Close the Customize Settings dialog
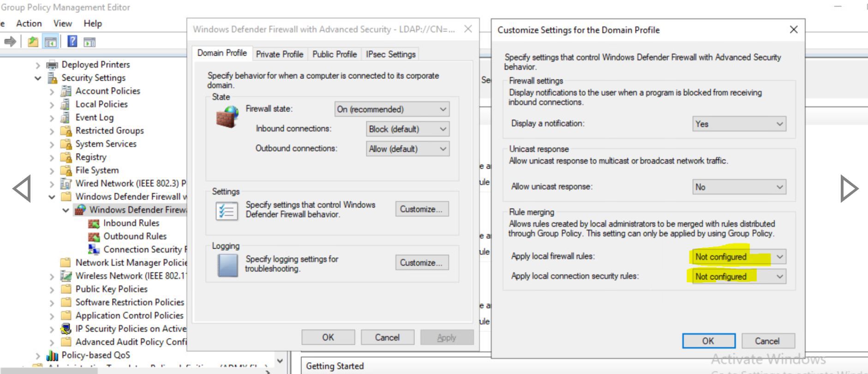This screenshot has width=868, height=374. [x=794, y=30]
